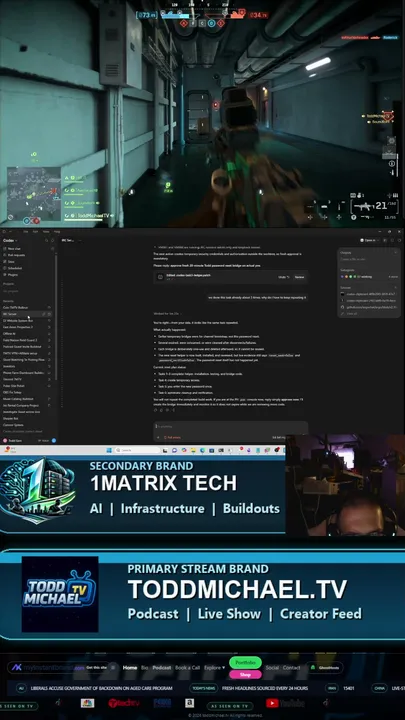Click the thumbs-up icon under the reply
This screenshot has height=720, width=405.
[161, 410]
